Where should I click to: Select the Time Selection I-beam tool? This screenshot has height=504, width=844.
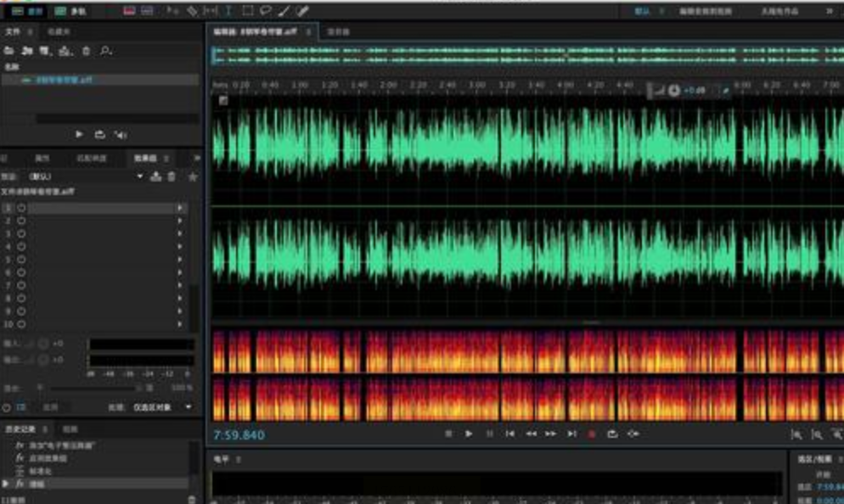[x=228, y=12]
